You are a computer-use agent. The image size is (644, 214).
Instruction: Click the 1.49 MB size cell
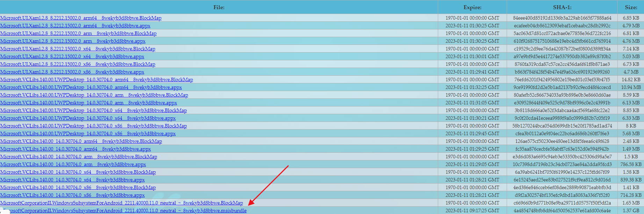[x=631, y=149]
